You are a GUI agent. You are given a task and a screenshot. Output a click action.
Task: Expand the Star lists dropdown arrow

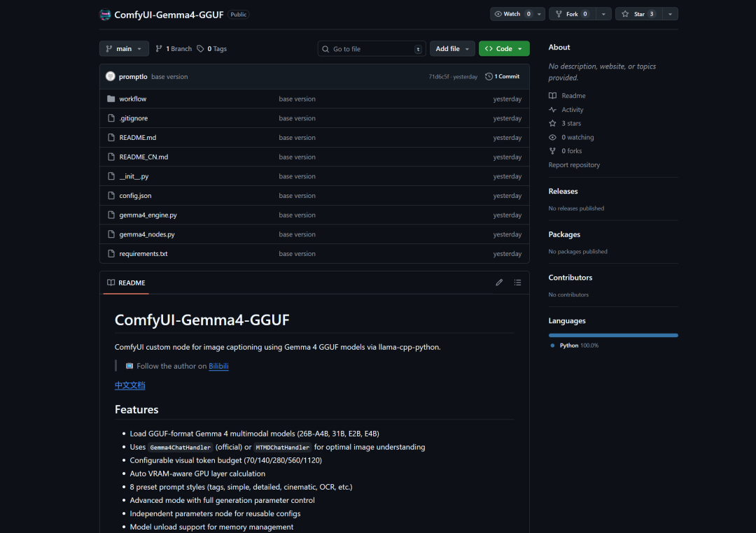tap(670, 14)
